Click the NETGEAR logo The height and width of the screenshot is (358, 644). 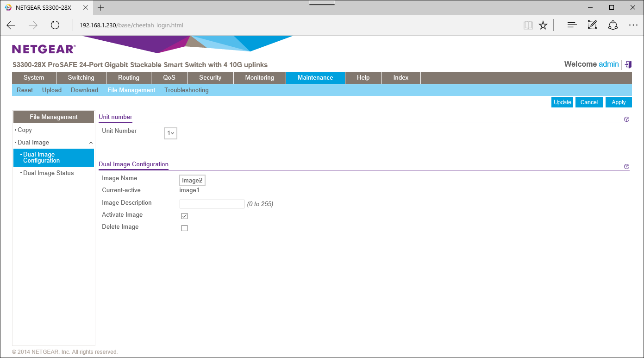click(x=44, y=49)
